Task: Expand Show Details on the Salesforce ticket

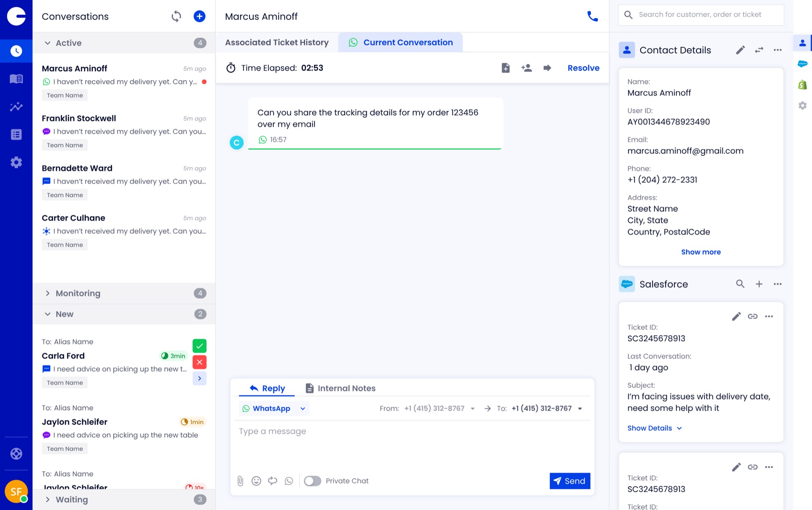Action: point(655,428)
